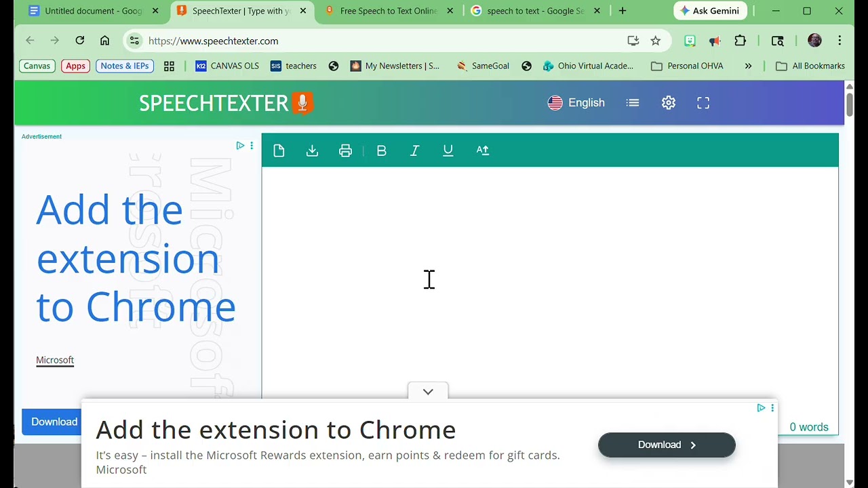Toggle italic formatting
This screenshot has height=488, width=868.
click(x=414, y=150)
